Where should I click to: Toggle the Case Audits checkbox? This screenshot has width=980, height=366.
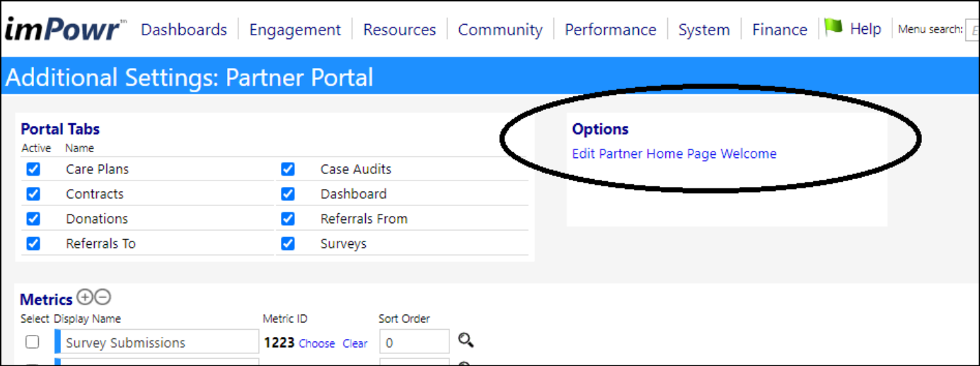coord(287,169)
